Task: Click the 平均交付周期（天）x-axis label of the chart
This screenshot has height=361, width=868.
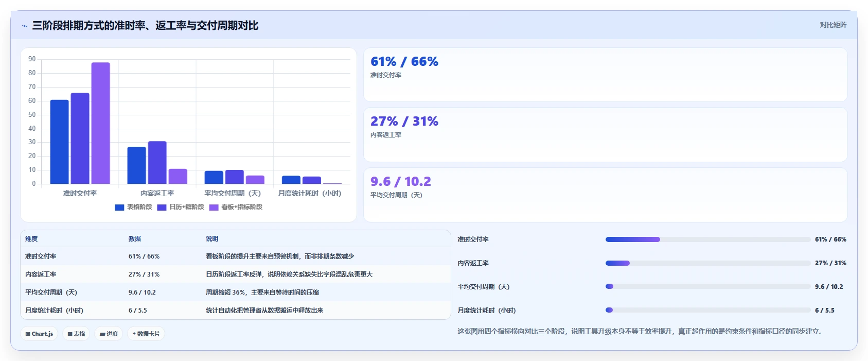Action: (x=233, y=193)
